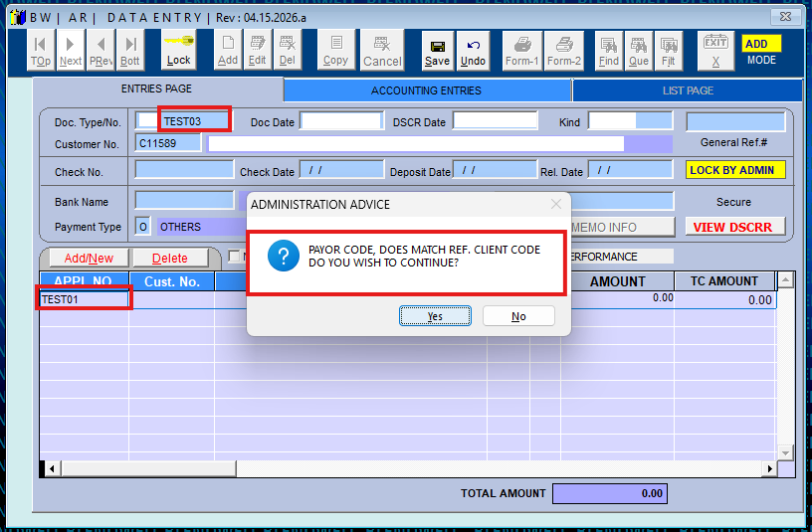Screen dimensions: 812x532
Task: Click the Deposit Date field
Action: (496, 170)
